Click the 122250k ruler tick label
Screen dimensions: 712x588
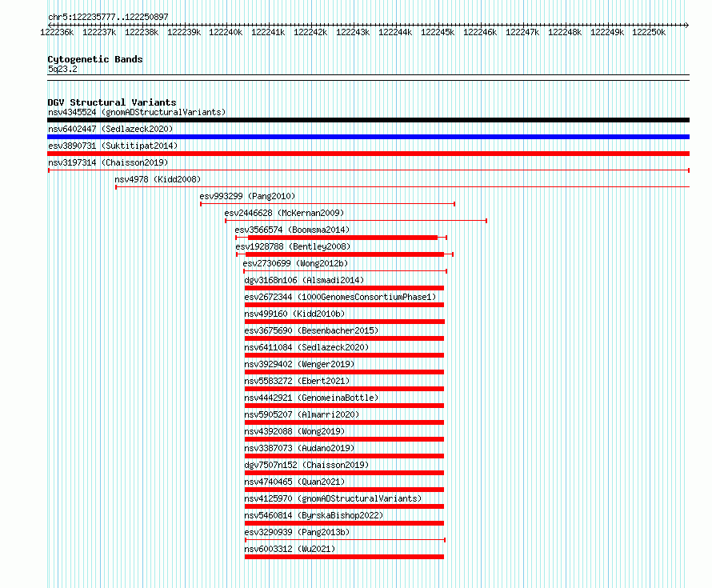point(649,32)
